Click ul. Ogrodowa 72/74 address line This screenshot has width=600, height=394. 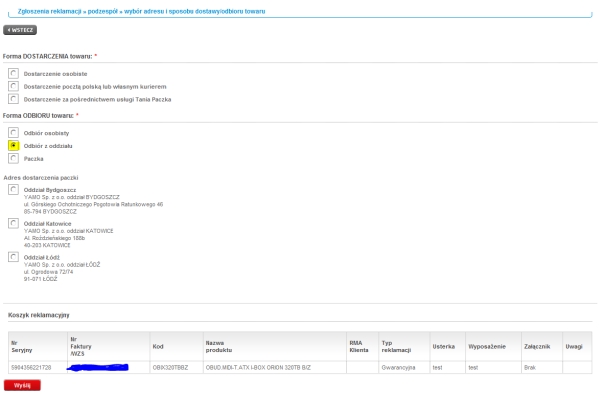[48, 272]
